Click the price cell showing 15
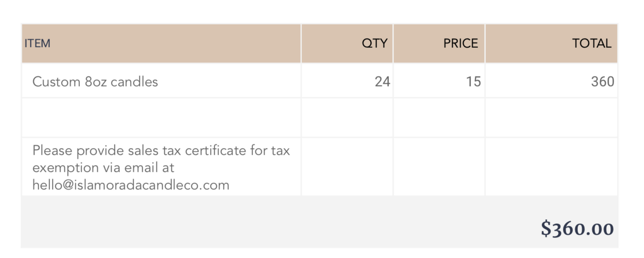This screenshot has height=258, width=644. (x=439, y=81)
